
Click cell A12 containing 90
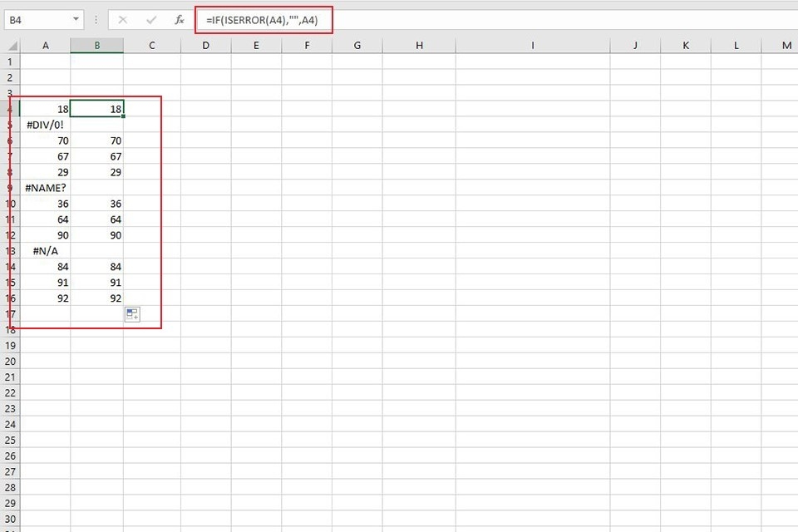pos(45,235)
